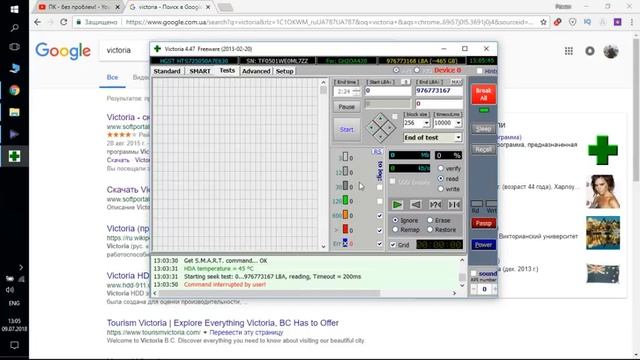Image resolution: width=640 pixels, height=360 pixels.
Task: Toggle the Grid checkbox
Action: click(x=393, y=245)
